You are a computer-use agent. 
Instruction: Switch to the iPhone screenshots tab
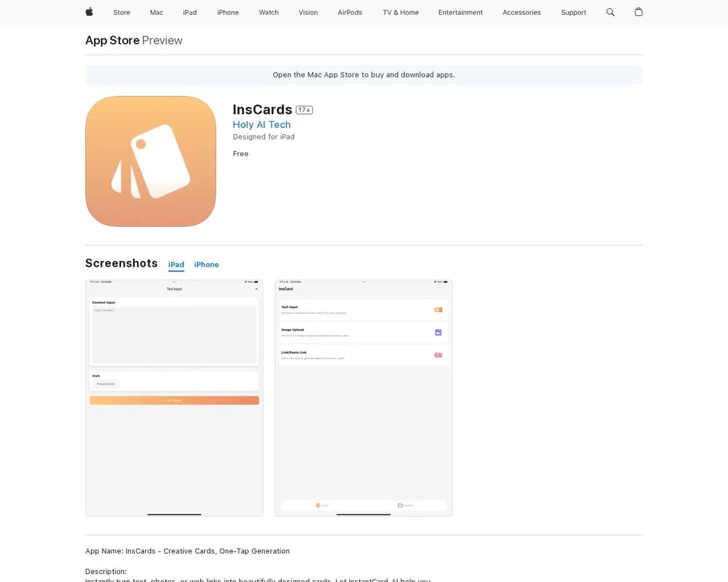[206, 265]
